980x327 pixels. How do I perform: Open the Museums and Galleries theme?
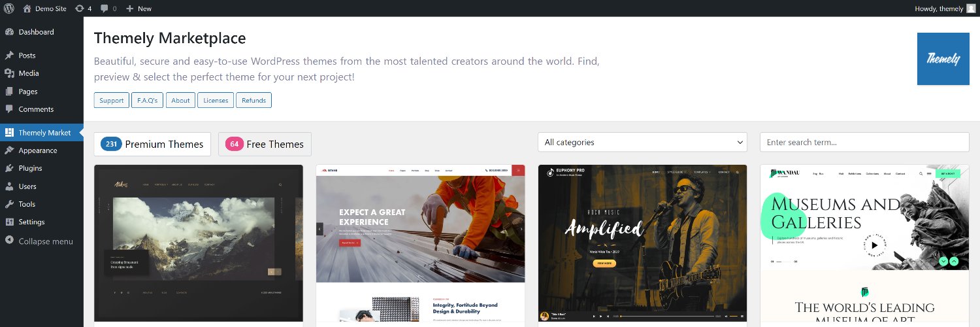864,245
